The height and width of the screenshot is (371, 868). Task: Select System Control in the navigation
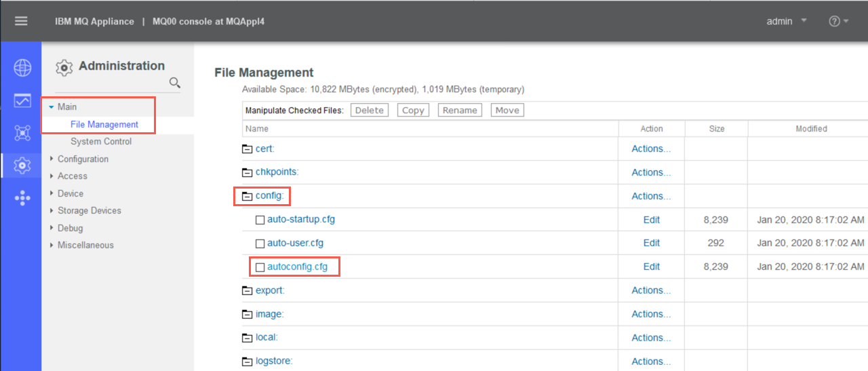tap(101, 142)
